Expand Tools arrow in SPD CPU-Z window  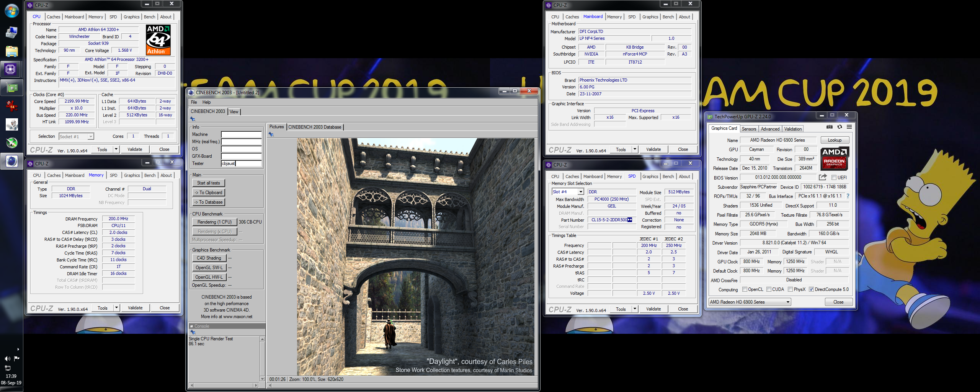pos(635,309)
